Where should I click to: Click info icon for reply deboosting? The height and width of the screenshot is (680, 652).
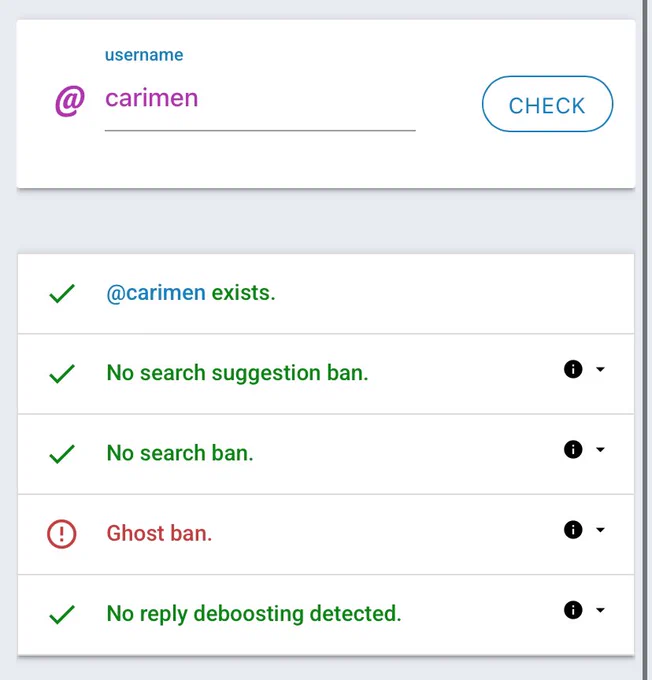pyautogui.click(x=573, y=610)
